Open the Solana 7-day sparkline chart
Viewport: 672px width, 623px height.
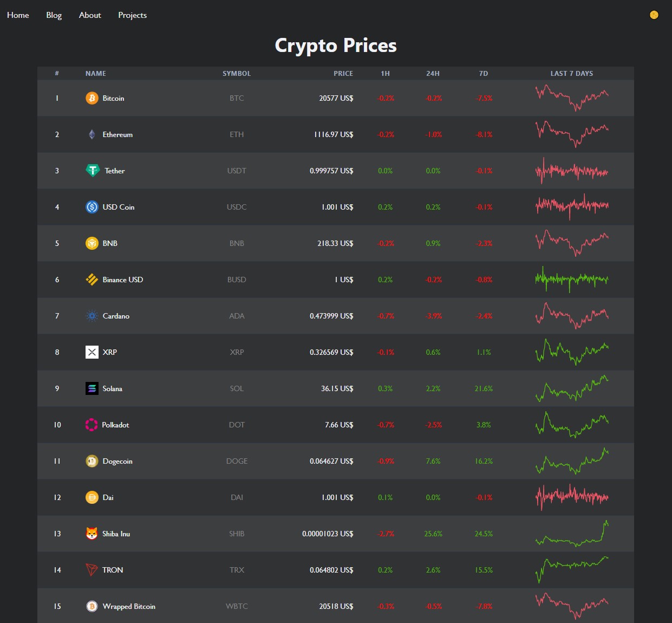coord(572,388)
